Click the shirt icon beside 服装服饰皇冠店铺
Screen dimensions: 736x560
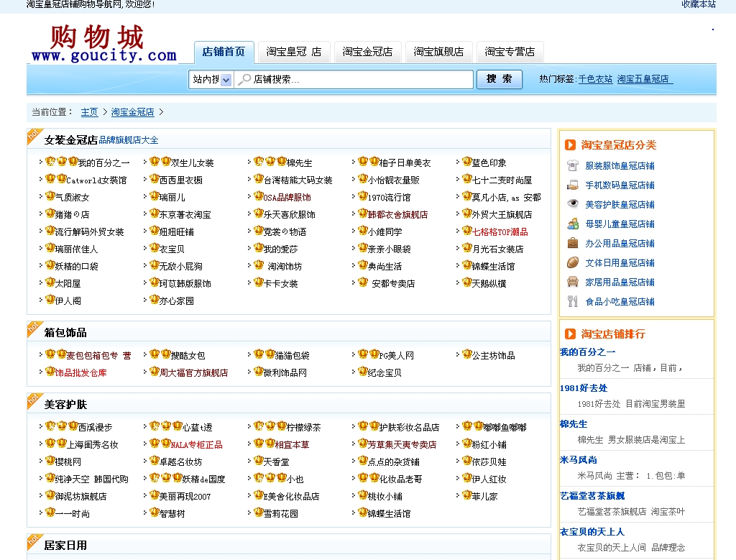tap(573, 165)
